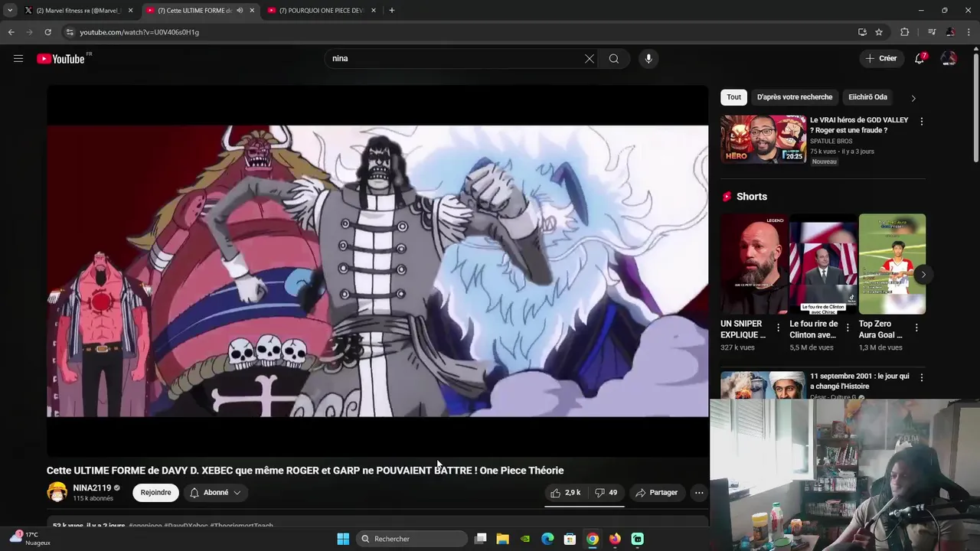Reload the page

(47, 32)
